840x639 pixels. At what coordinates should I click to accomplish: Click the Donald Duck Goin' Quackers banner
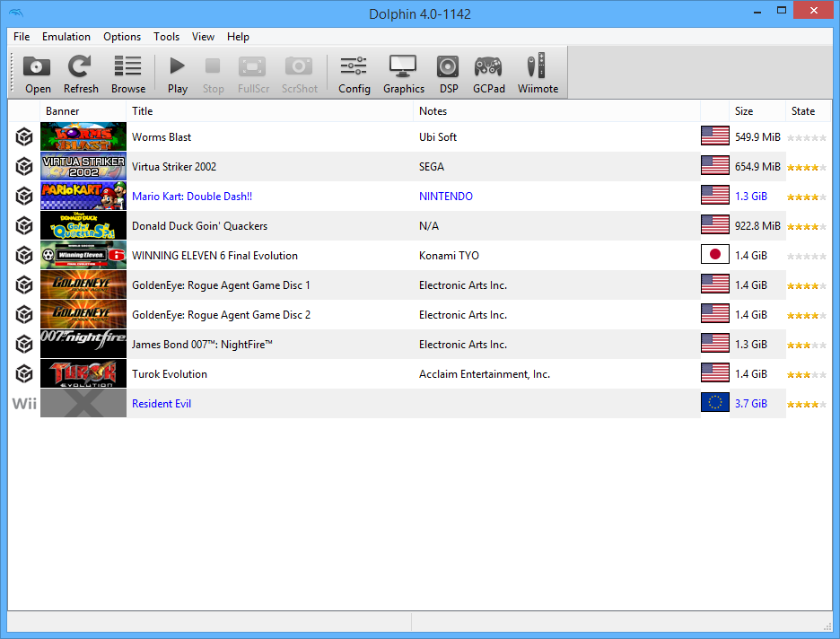click(x=83, y=225)
